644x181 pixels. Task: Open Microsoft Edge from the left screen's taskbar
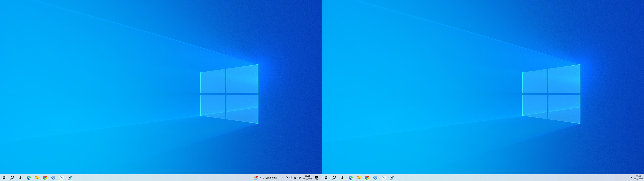click(29, 178)
